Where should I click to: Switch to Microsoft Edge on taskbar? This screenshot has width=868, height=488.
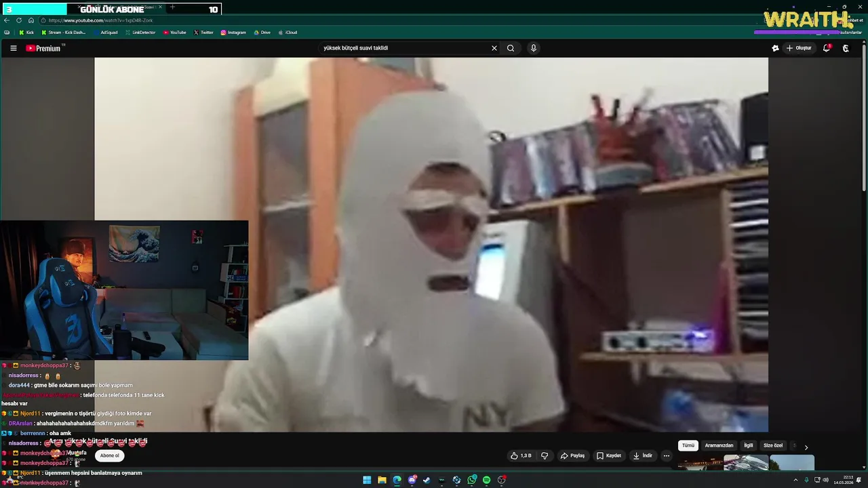point(397,480)
